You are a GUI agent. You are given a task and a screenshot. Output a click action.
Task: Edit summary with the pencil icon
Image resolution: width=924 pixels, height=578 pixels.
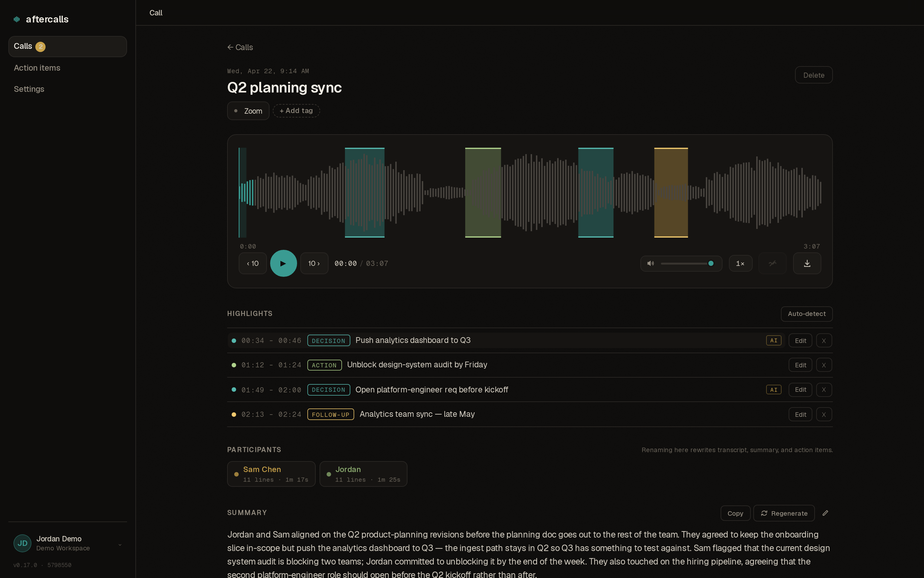click(x=825, y=513)
